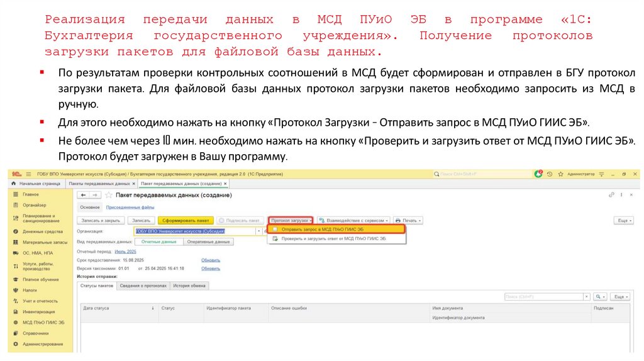
Task: Toggle Отчетные данные data type
Action: pyautogui.click(x=159, y=242)
